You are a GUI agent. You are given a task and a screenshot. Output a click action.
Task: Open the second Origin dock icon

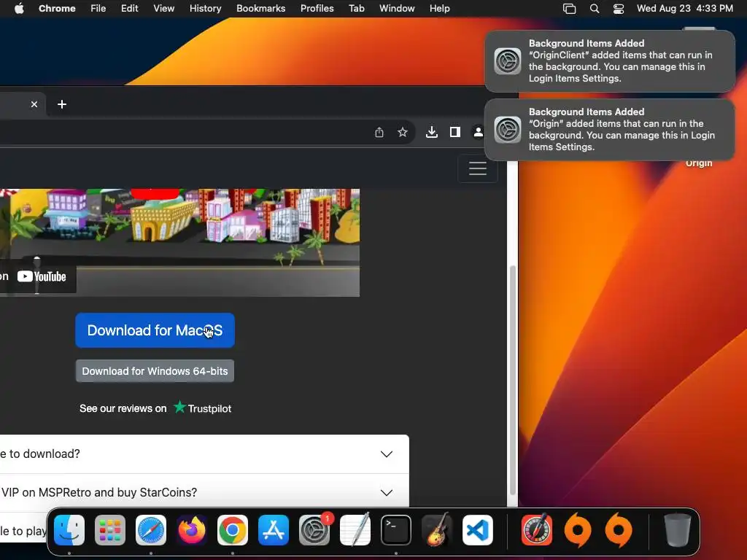coord(619,530)
